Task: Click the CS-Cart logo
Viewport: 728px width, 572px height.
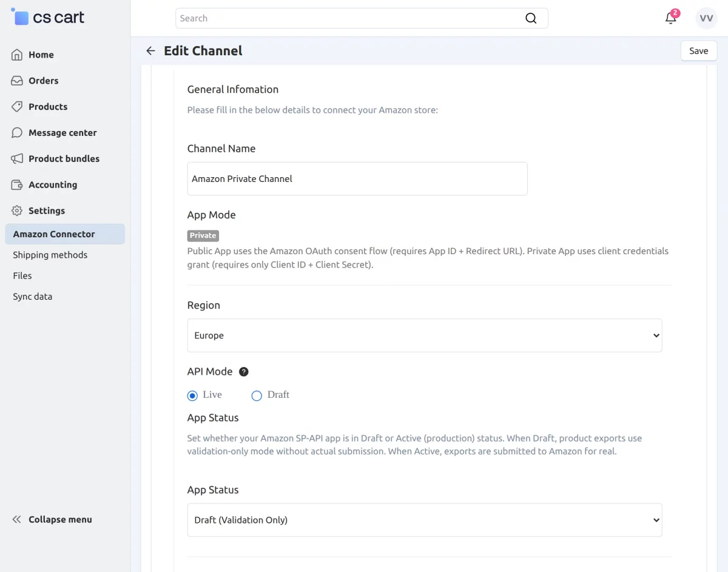Action: tap(48, 17)
